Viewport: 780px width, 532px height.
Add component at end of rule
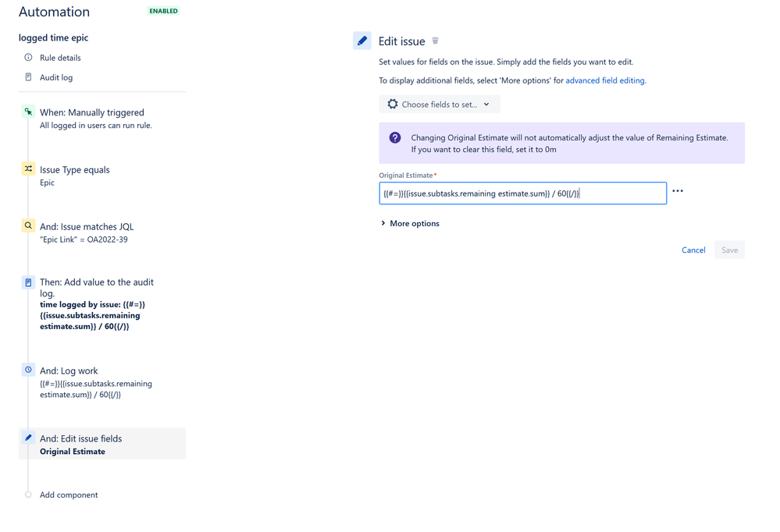69,495
